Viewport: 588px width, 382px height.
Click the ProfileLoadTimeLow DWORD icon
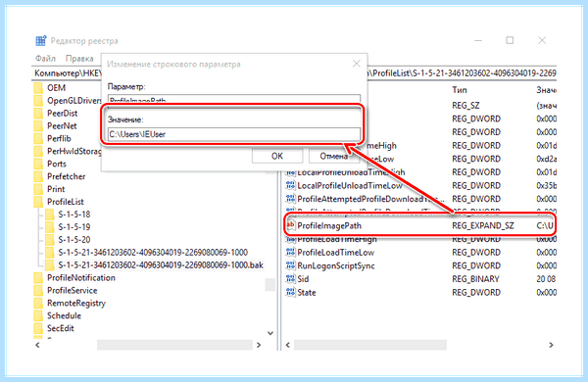(291, 253)
